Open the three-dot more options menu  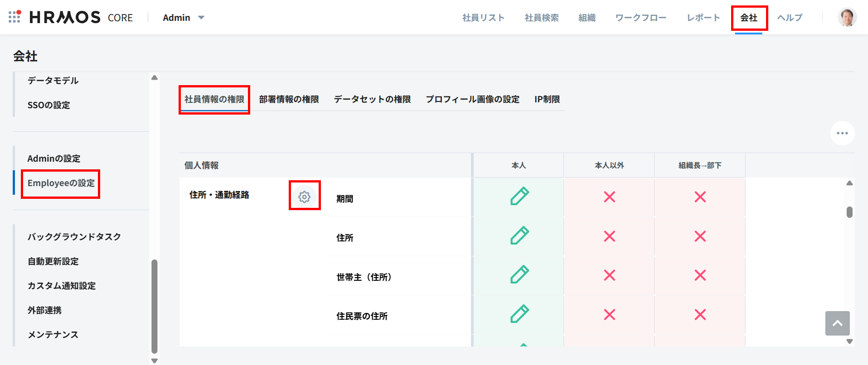tap(842, 133)
